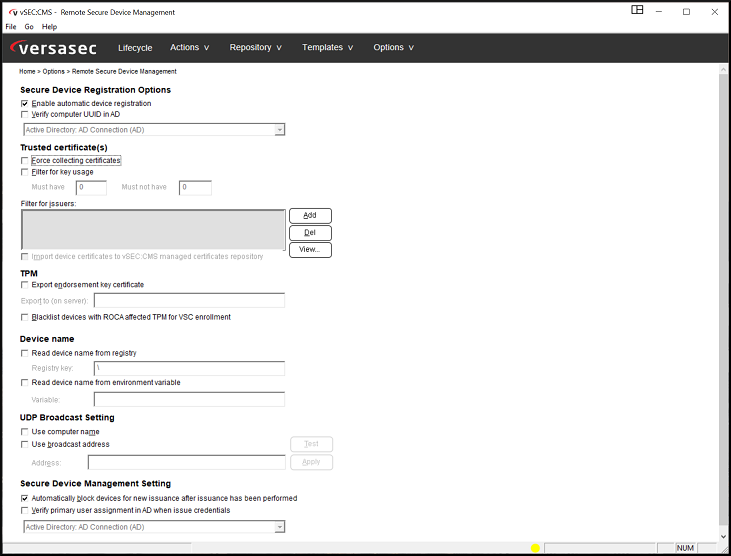This screenshot has width=731, height=556.
Task: Click the Export to (on server) field
Action: pyautogui.click(x=189, y=301)
